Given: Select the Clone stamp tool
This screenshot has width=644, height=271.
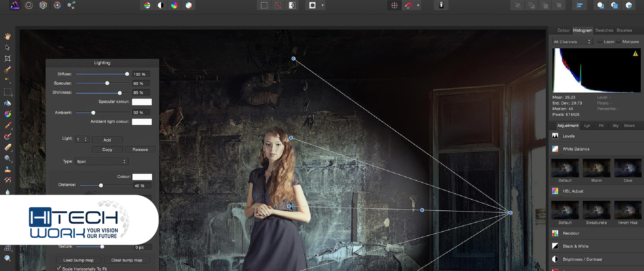Looking at the screenshot, I should pos(8,169).
